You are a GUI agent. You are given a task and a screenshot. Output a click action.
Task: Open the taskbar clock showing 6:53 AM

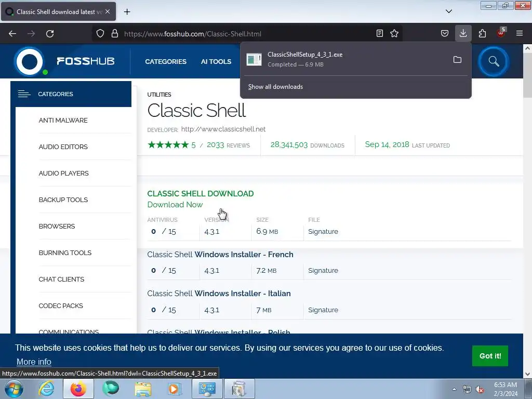click(x=506, y=389)
